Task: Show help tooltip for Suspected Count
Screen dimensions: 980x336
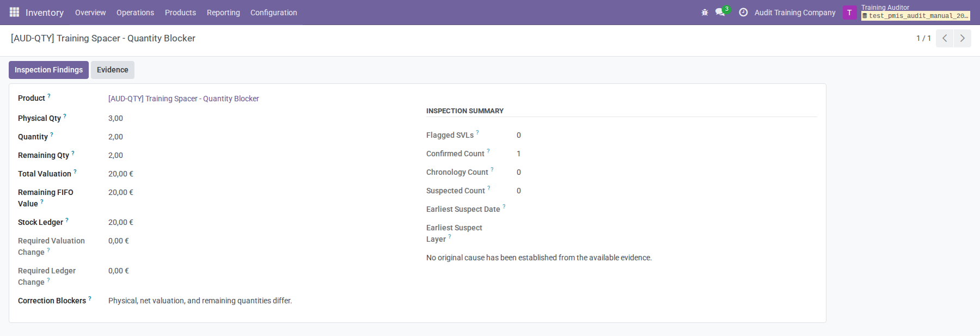Action: [x=489, y=188]
